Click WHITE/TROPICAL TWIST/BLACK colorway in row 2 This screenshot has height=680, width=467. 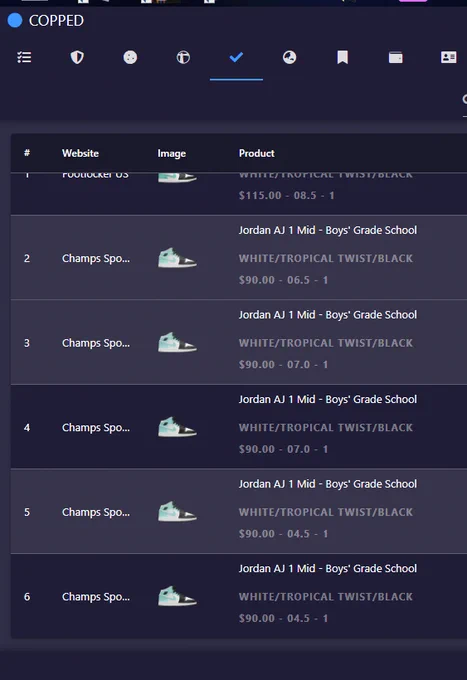coord(326,258)
